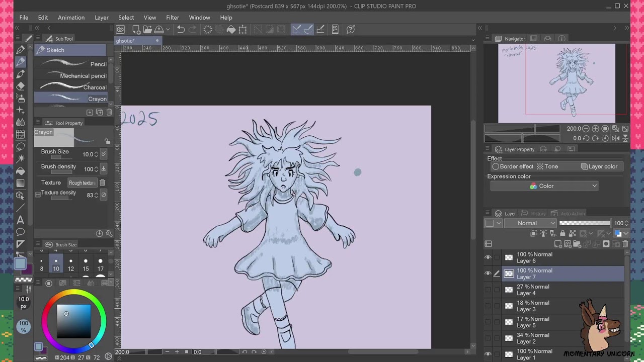This screenshot has width=644, height=362.
Task: Open the Normal blending mode dropdown
Action: tap(530, 223)
